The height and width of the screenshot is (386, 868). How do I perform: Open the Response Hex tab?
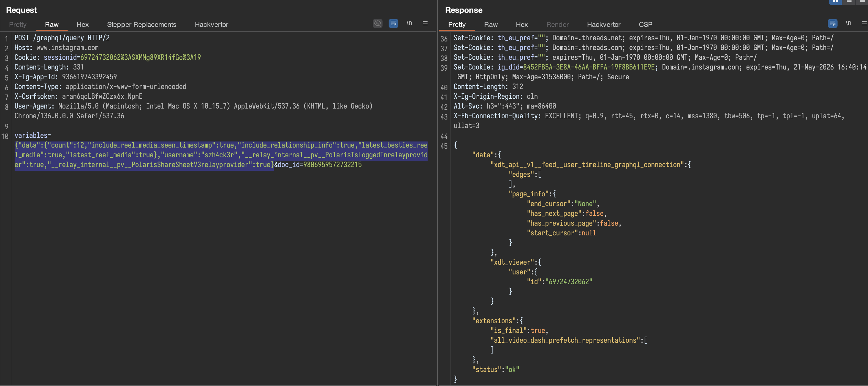(522, 24)
